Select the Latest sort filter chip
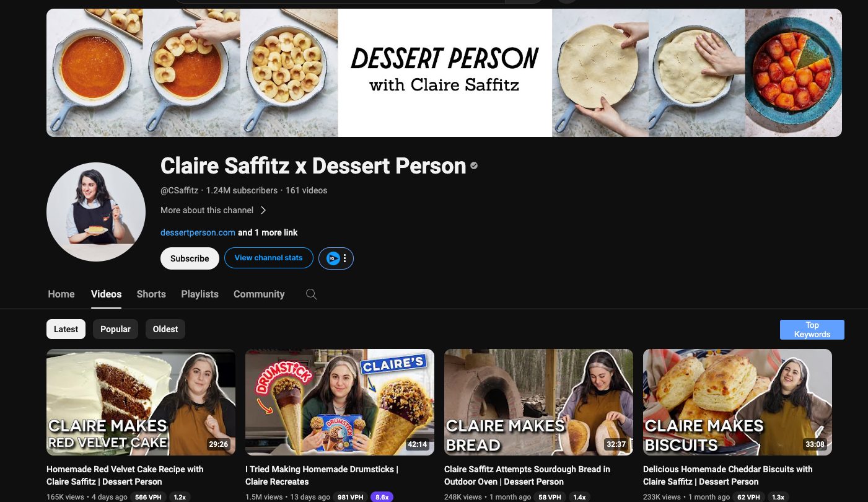The image size is (868, 502). [x=66, y=329]
